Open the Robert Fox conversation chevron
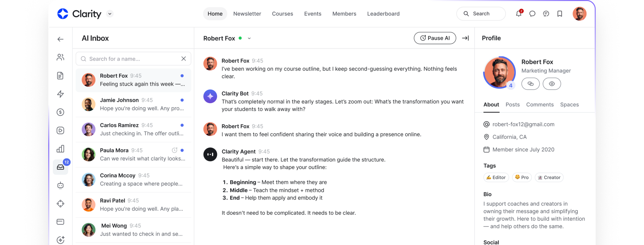This screenshot has width=644, height=245. tap(249, 38)
